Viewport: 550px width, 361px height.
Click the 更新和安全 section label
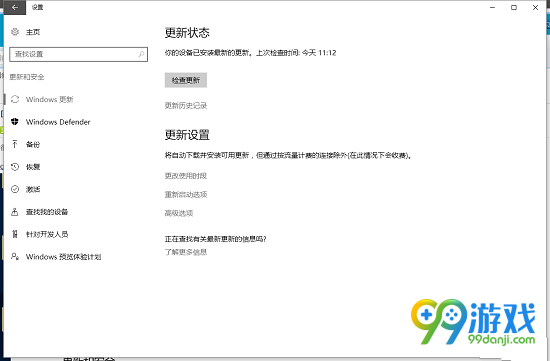(27, 77)
